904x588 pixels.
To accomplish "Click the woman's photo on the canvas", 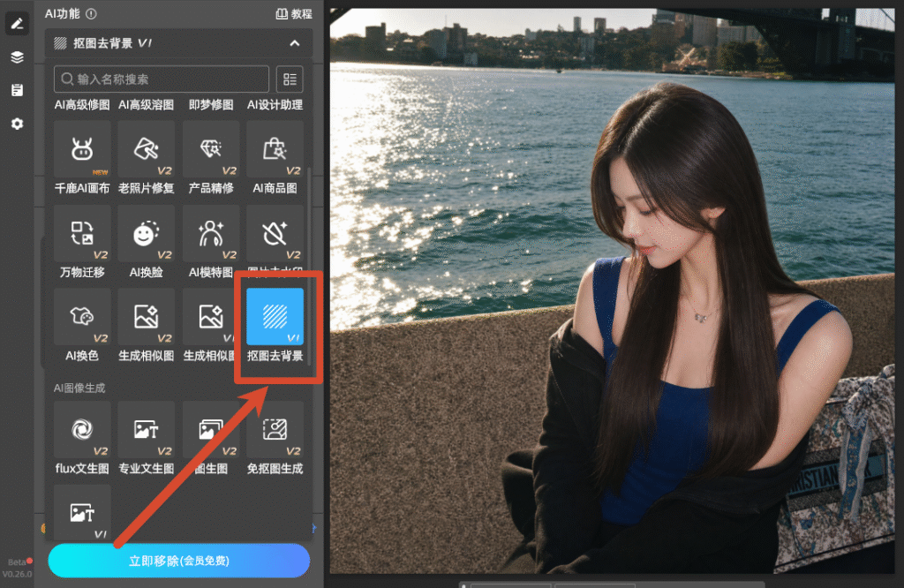I will pyautogui.click(x=613, y=291).
